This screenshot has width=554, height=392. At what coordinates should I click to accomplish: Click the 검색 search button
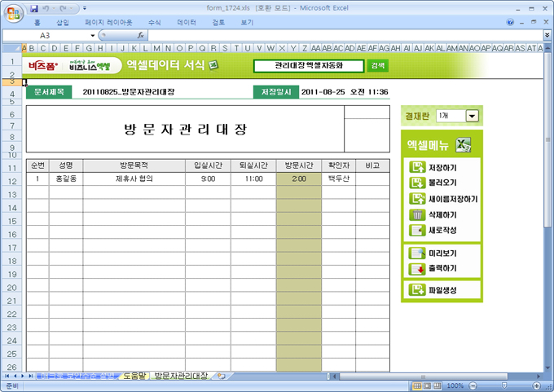(x=378, y=65)
